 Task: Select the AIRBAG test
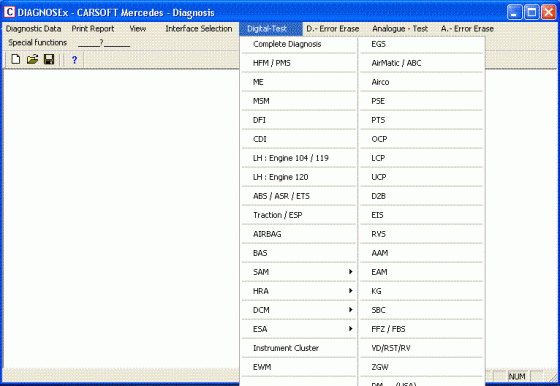coord(299,234)
